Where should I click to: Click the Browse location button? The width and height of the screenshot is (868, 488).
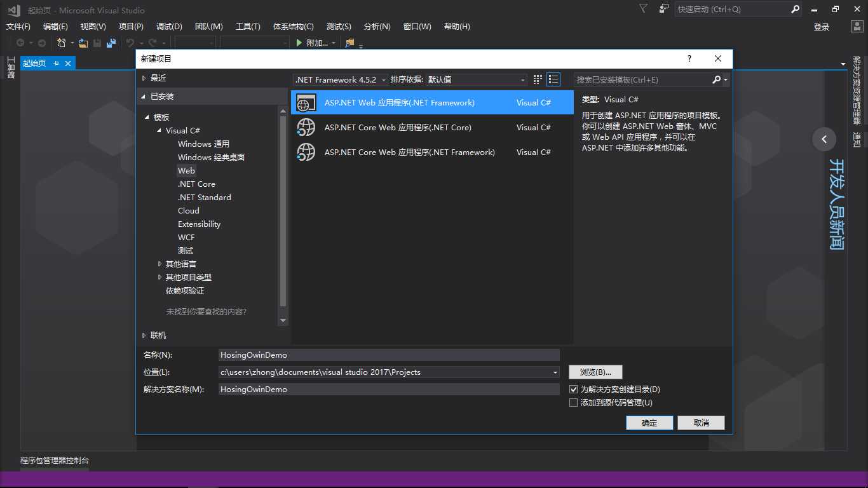pos(595,372)
